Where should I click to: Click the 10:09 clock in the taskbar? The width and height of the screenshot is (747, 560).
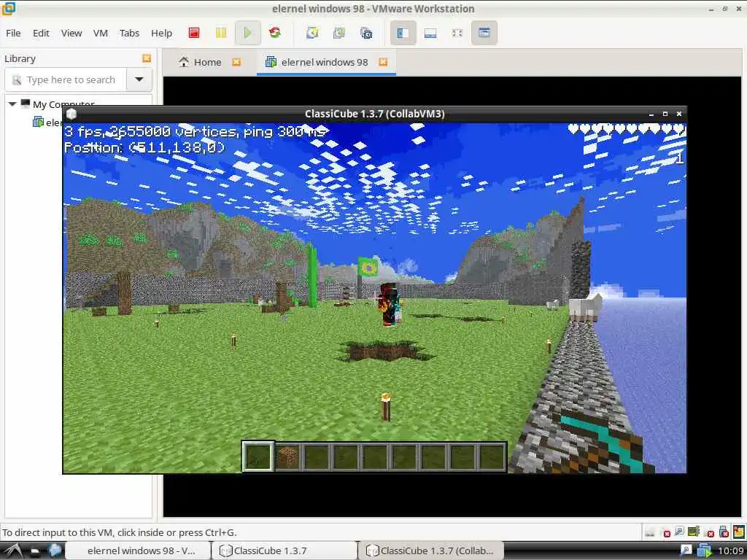tap(730, 551)
